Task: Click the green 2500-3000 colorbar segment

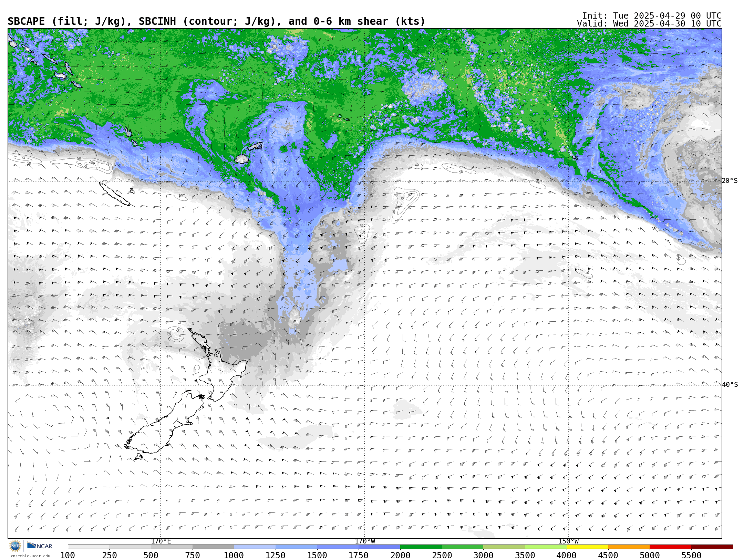Action: click(x=463, y=547)
